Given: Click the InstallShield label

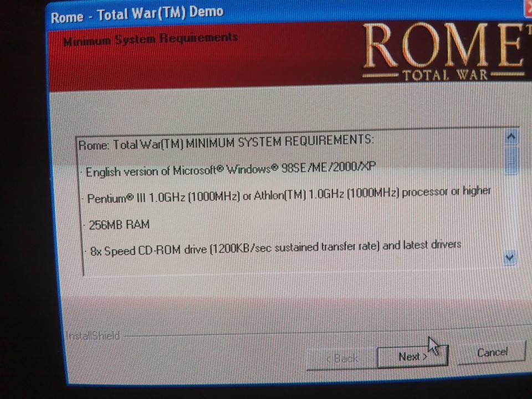Looking at the screenshot, I should (93, 336).
